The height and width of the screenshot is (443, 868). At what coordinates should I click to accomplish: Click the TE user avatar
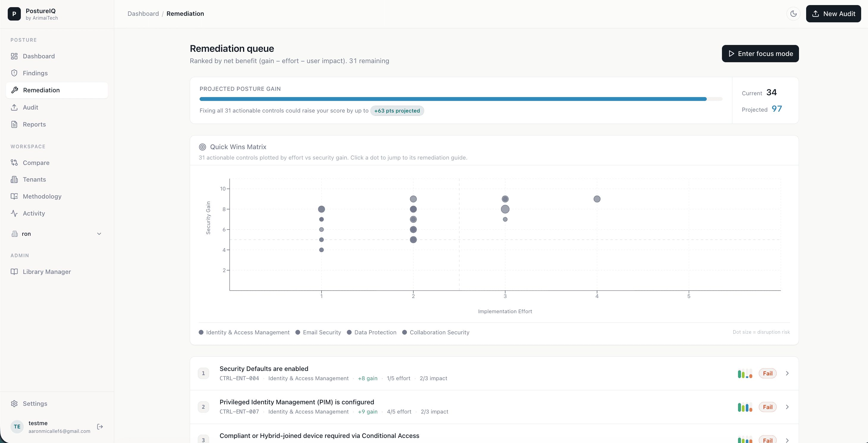tap(17, 427)
